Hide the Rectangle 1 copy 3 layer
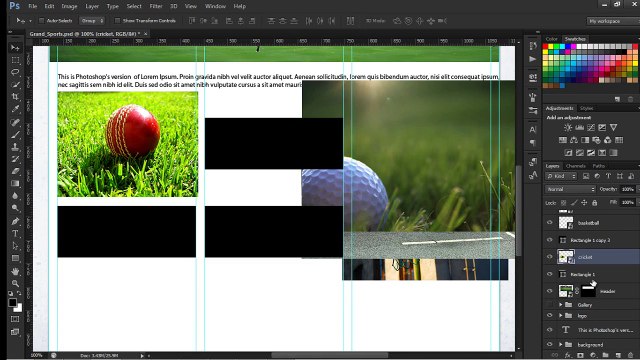The image size is (640, 360). 550,240
